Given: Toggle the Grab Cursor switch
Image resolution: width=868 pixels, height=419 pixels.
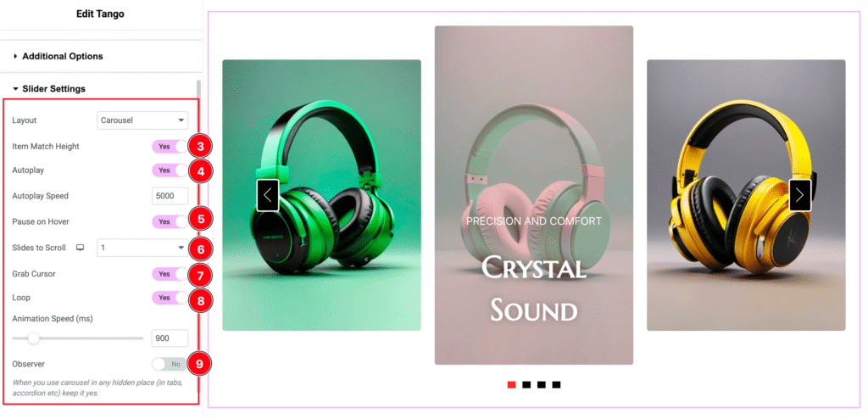Looking at the screenshot, I should tap(170, 274).
